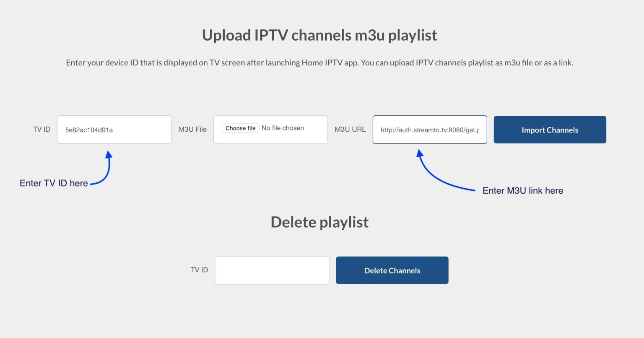Image resolution: width=644 pixels, height=338 pixels.
Task: Click the blue arrow pointing to TV ID field
Action: [102, 168]
